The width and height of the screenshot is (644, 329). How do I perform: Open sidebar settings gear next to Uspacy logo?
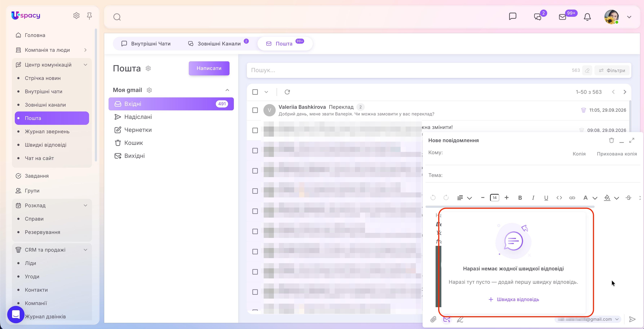pos(76,16)
